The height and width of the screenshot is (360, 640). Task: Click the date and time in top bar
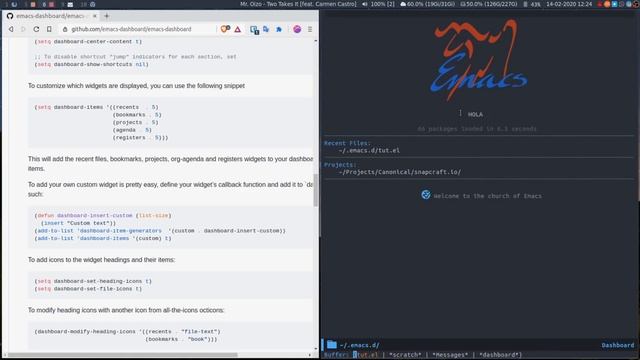[x=569, y=4]
